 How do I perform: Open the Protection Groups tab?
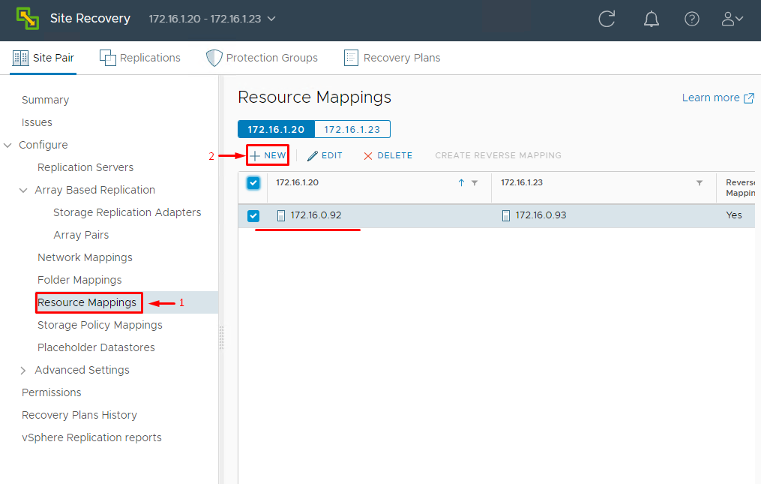262,58
